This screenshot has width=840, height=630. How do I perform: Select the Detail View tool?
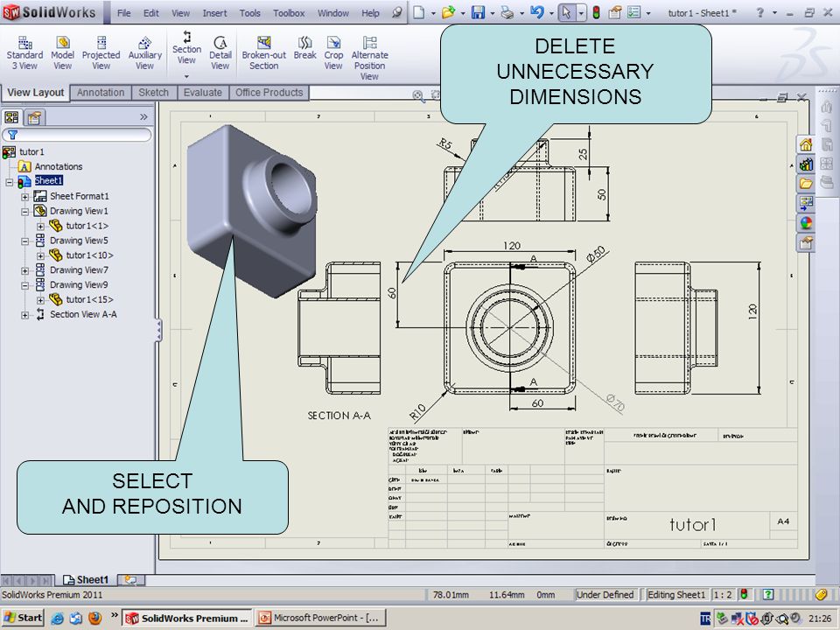[220, 53]
